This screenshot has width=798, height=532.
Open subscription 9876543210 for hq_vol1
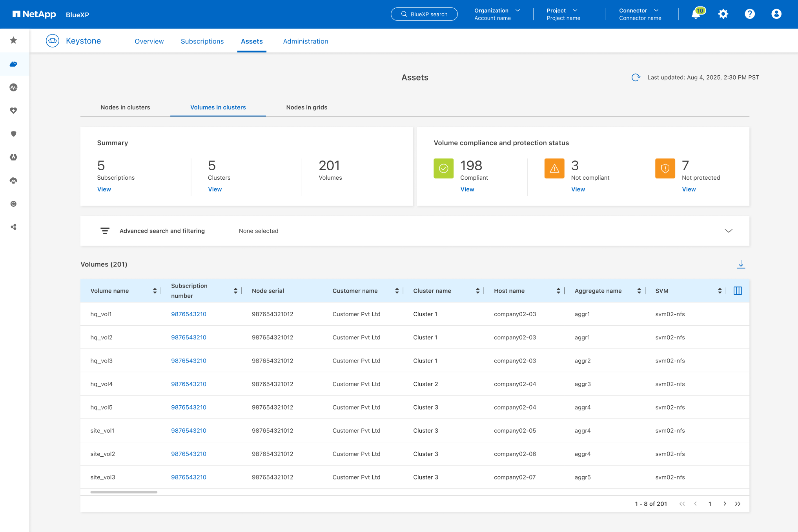pos(188,314)
